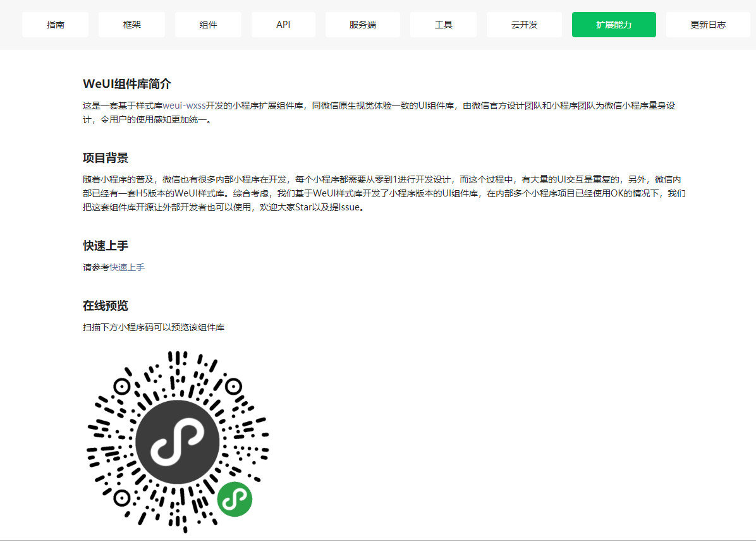Click the 在线预览 heading

coord(105,306)
